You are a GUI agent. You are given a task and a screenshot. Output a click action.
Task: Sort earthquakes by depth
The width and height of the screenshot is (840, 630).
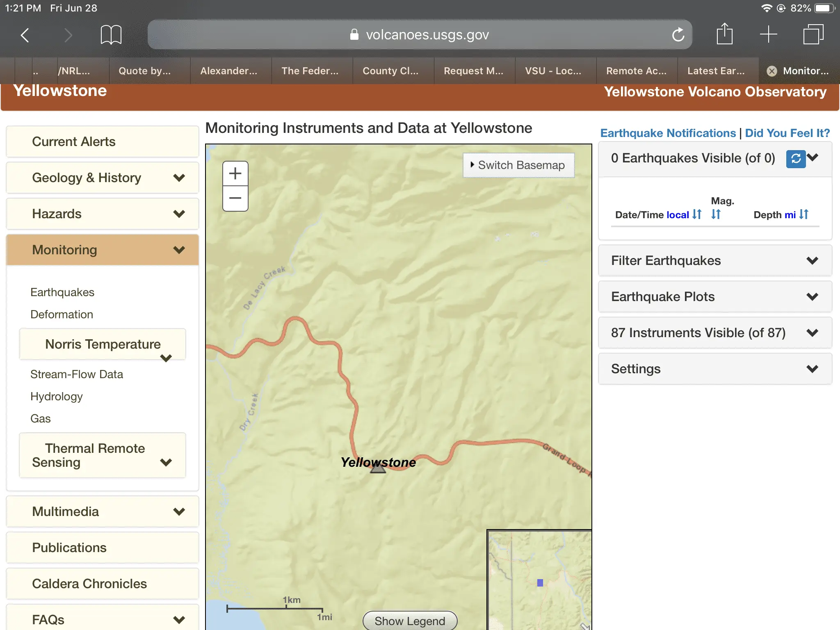(x=803, y=215)
